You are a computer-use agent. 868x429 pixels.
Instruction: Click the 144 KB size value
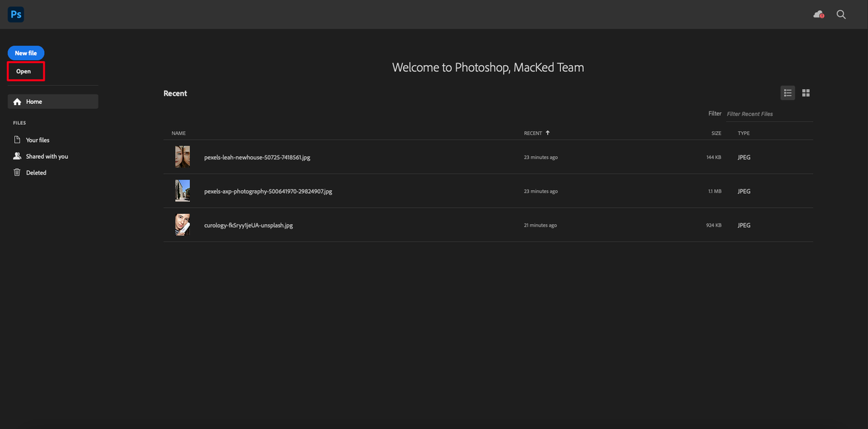713,157
